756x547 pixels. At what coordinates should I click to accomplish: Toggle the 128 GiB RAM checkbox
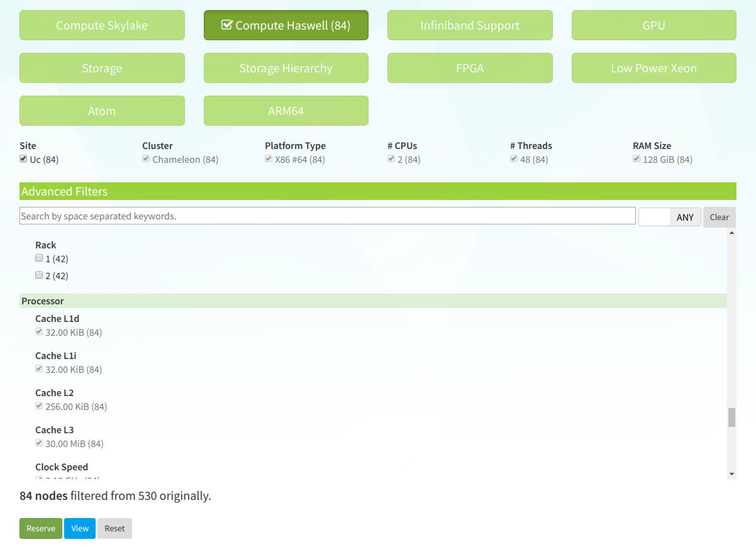click(x=636, y=159)
